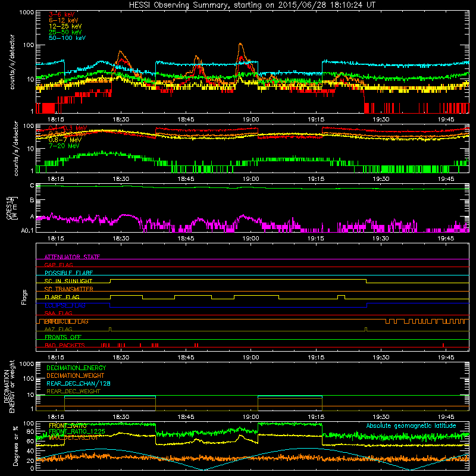The image size is (476, 476).
Task: Click the 18:30 tick label under top panel
Action: pyautogui.click(x=121, y=120)
